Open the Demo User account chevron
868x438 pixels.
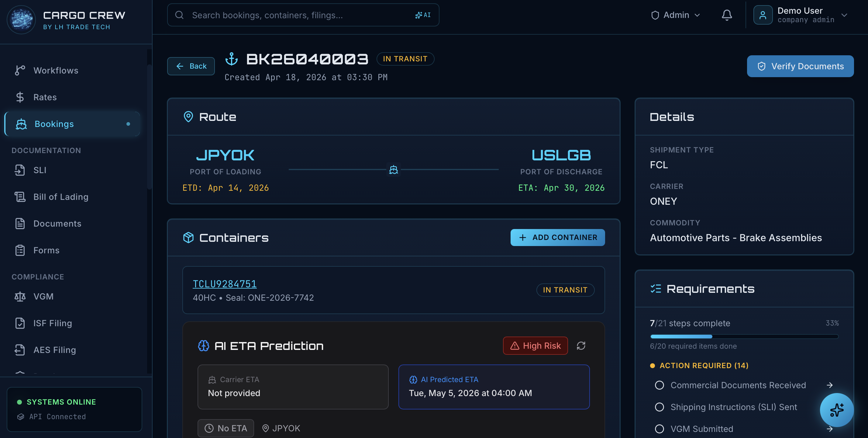point(844,15)
